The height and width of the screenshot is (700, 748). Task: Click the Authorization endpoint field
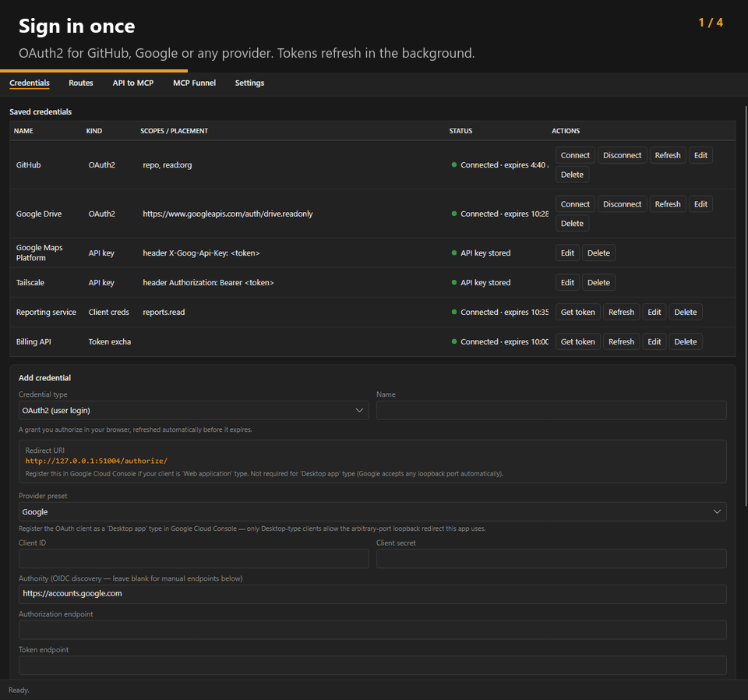tap(372, 630)
